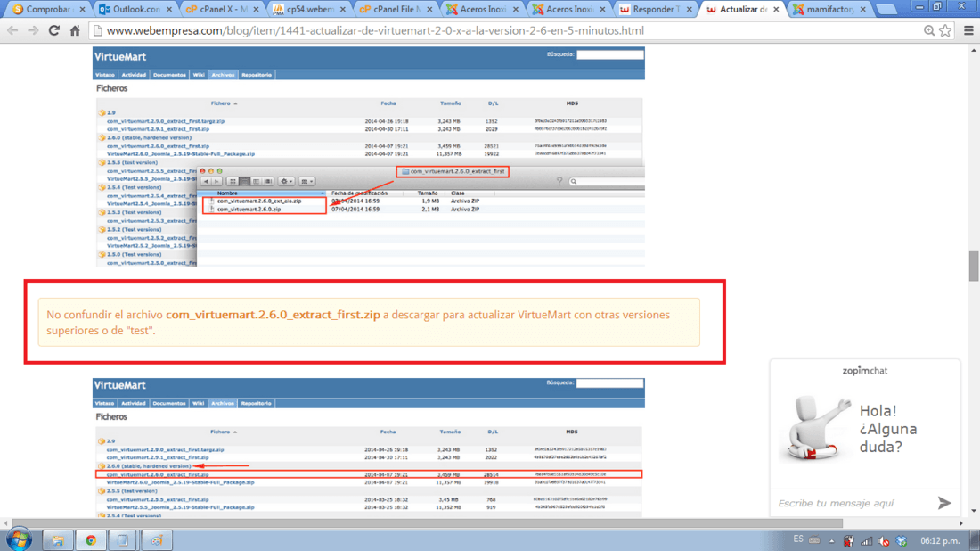Open the muted volume tray icon
980x551 pixels.
pyautogui.click(x=884, y=541)
